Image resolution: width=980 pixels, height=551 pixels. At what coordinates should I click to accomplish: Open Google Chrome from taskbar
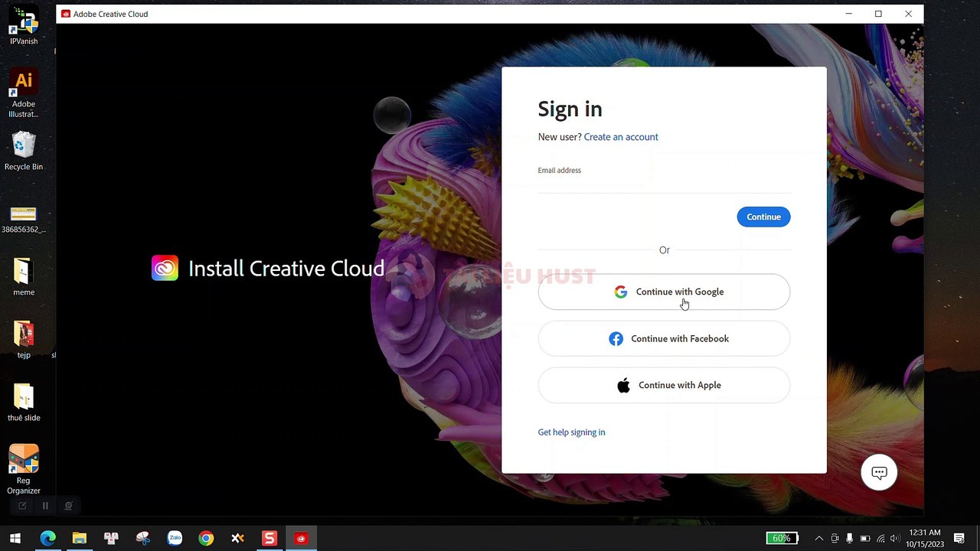point(206,539)
